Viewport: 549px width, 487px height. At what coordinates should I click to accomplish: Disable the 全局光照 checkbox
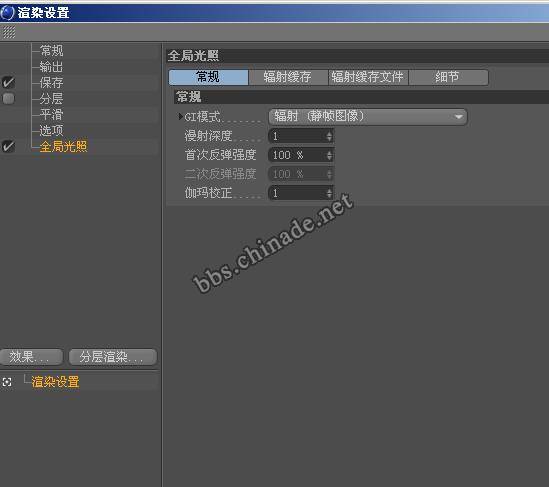[8, 146]
